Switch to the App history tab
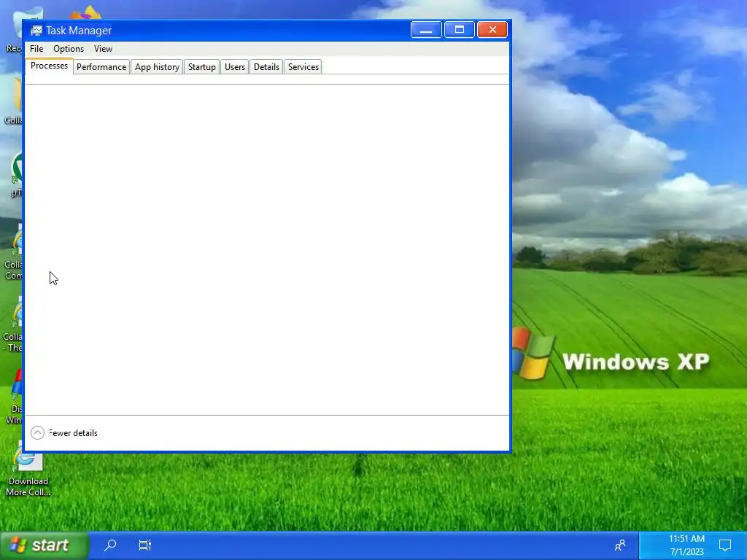This screenshot has height=560, width=747. 158,67
